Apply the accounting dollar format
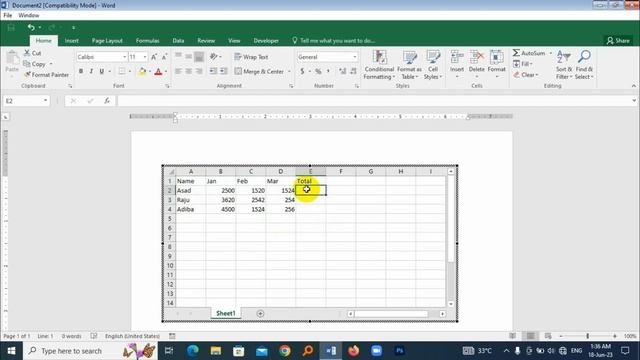Viewport: 640px width, 360px height. tap(302, 71)
